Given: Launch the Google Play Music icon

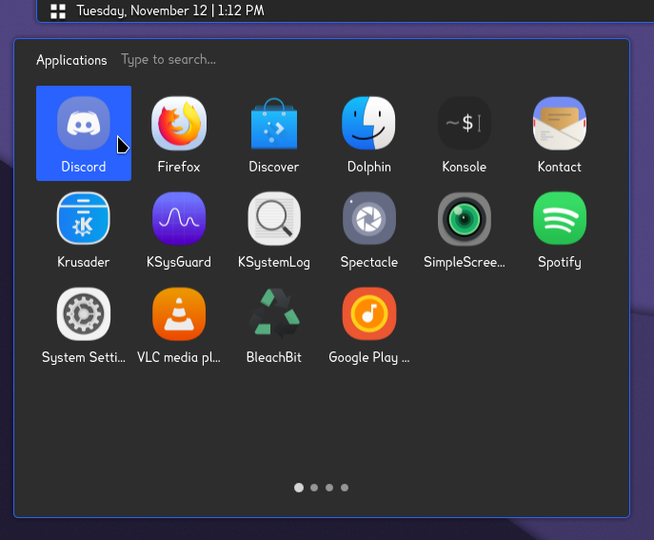Looking at the screenshot, I should pos(369,314).
